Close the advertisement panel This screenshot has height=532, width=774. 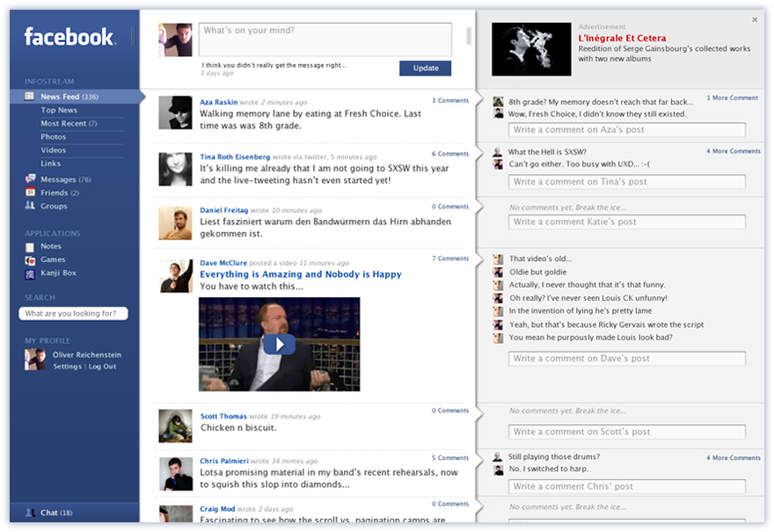[x=755, y=19]
